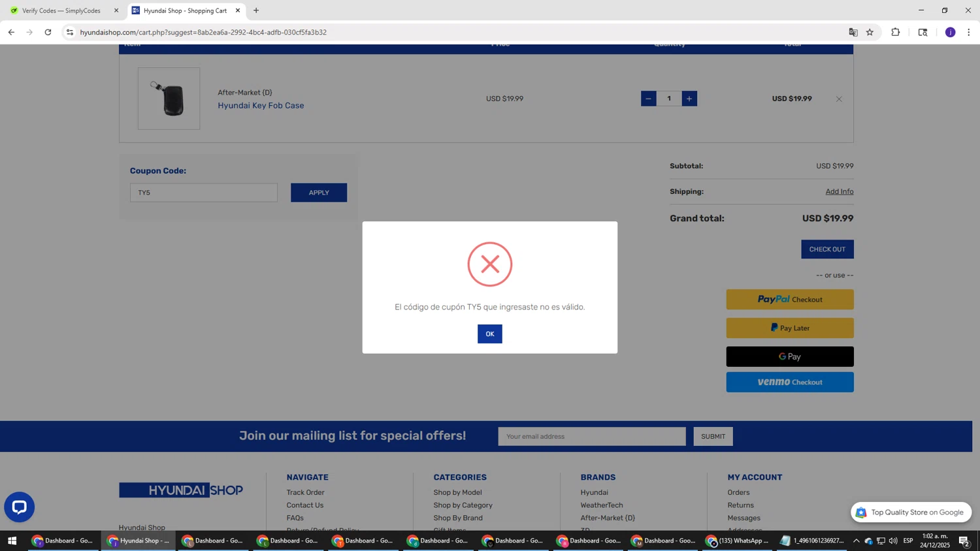Image resolution: width=980 pixels, height=551 pixels.
Task: Pay with PayPal Checkout button
Action: (790, 300)
